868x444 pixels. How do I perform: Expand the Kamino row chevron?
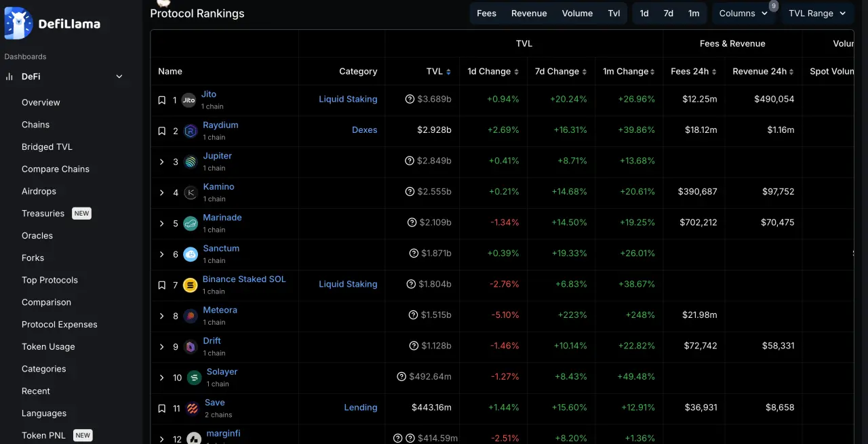coord(162,193)
